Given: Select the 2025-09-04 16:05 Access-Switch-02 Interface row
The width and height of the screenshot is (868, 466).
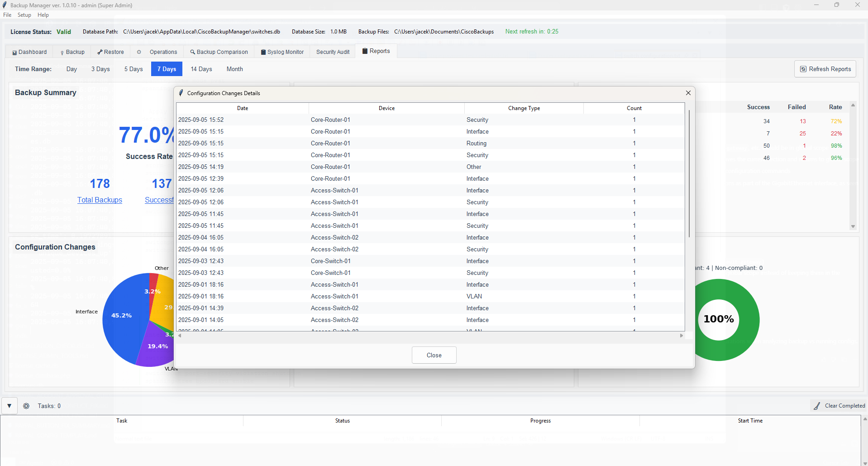Looking at the screenshot, I should tap(430, 237).
